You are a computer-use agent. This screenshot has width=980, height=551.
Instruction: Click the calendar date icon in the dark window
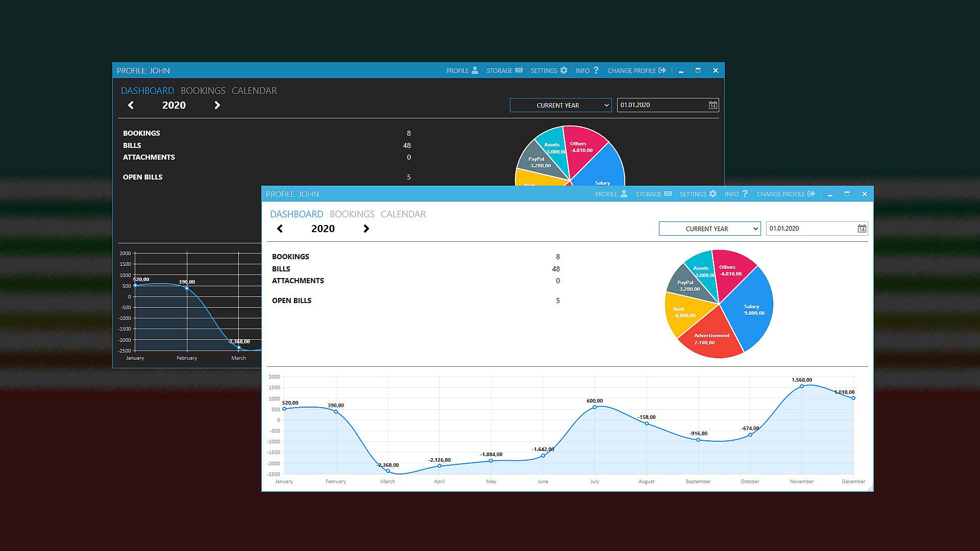pos(713,105)
